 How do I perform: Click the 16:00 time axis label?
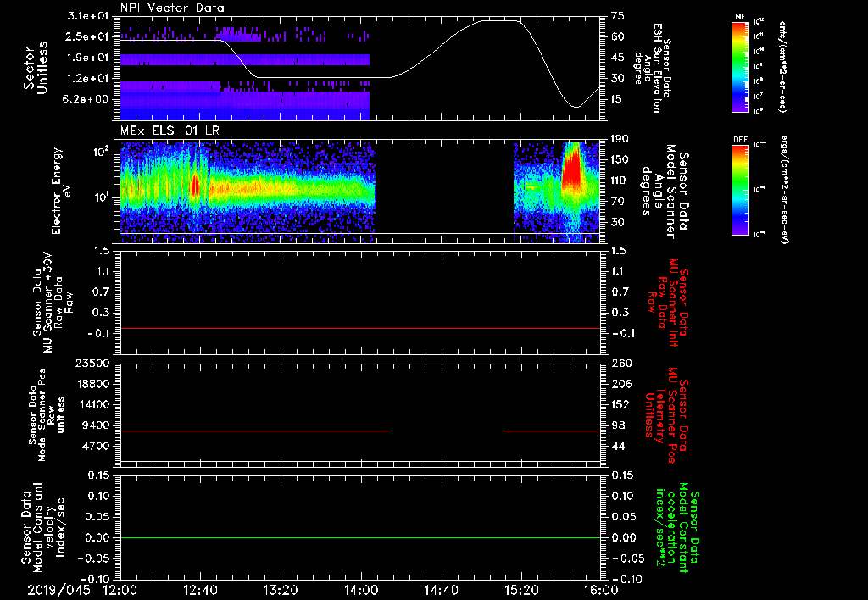pos(601,590)
